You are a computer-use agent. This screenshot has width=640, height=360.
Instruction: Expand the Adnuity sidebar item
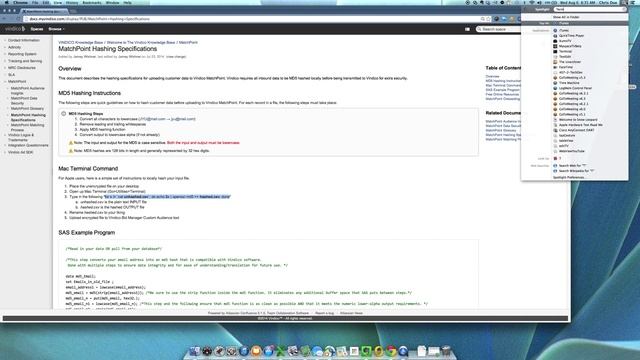click(x=5, y=47)
